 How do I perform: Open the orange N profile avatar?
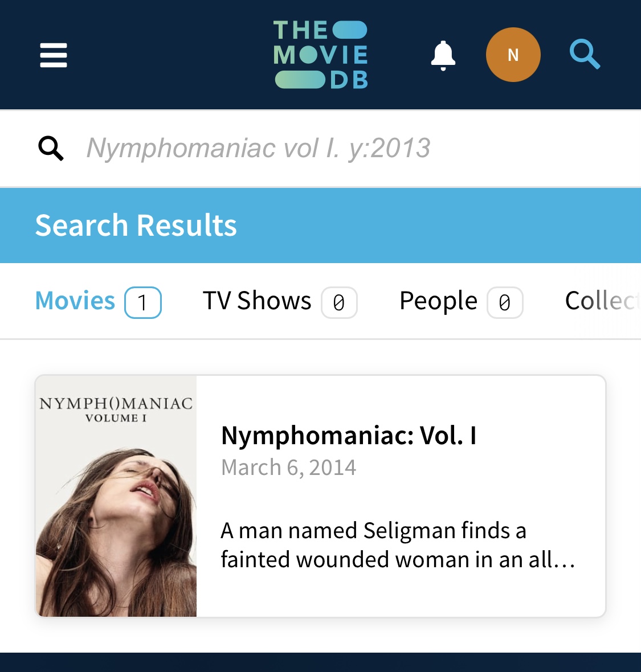(513, 55)
